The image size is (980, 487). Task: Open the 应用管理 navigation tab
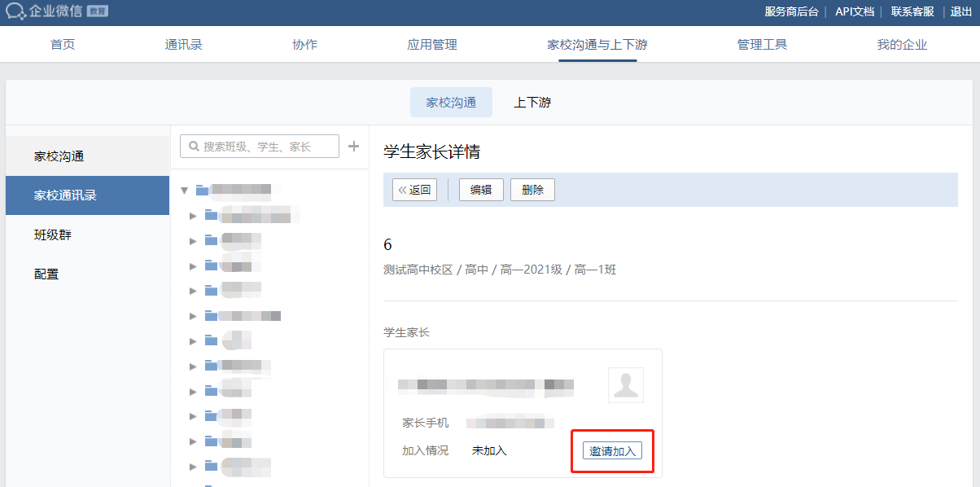coord(432,45)
